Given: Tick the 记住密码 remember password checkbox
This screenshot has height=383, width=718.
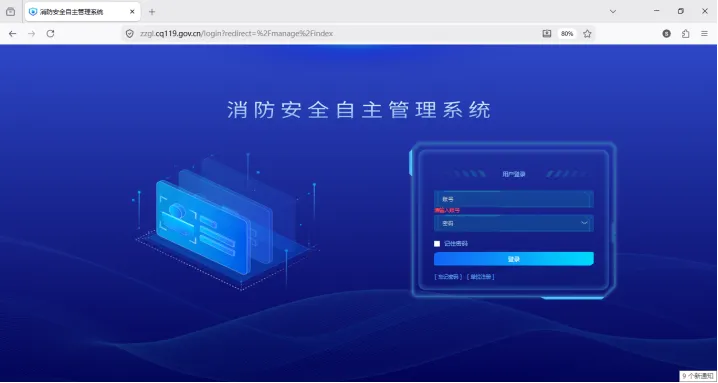Looking at the screenshot, I should (x=437, y=244).
